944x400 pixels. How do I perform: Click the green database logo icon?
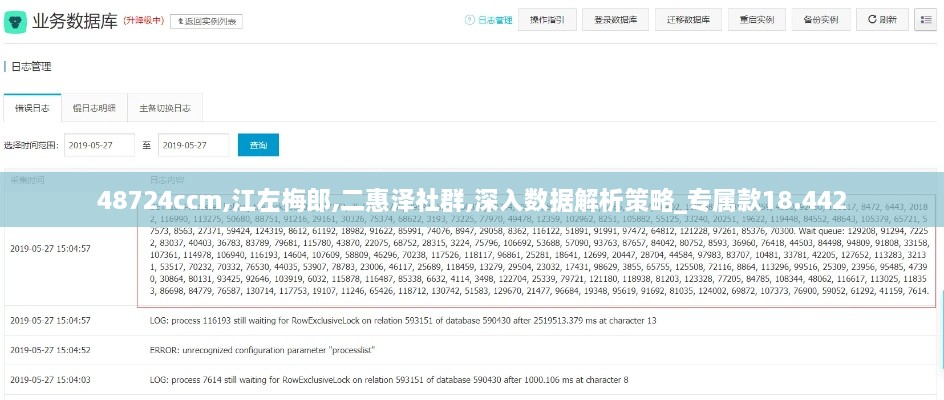point(15,20)
